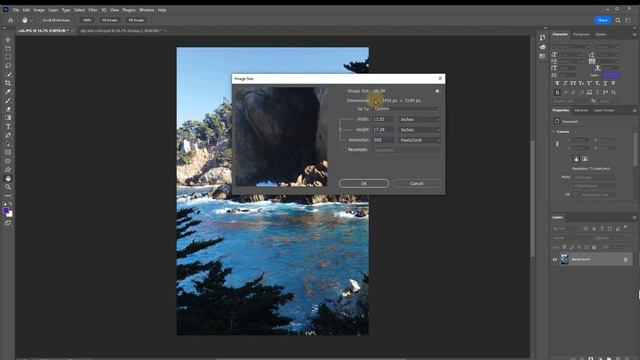Click the Faux Bold icon in Character panel
The height and width of the screenshot is (360, 640).
[x=557, y=83]
